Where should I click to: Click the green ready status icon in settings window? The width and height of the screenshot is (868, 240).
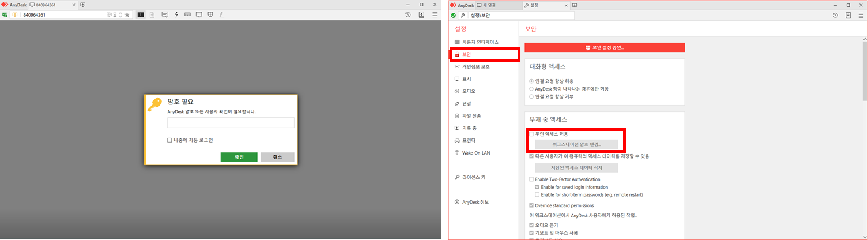[x=454, y=15]
